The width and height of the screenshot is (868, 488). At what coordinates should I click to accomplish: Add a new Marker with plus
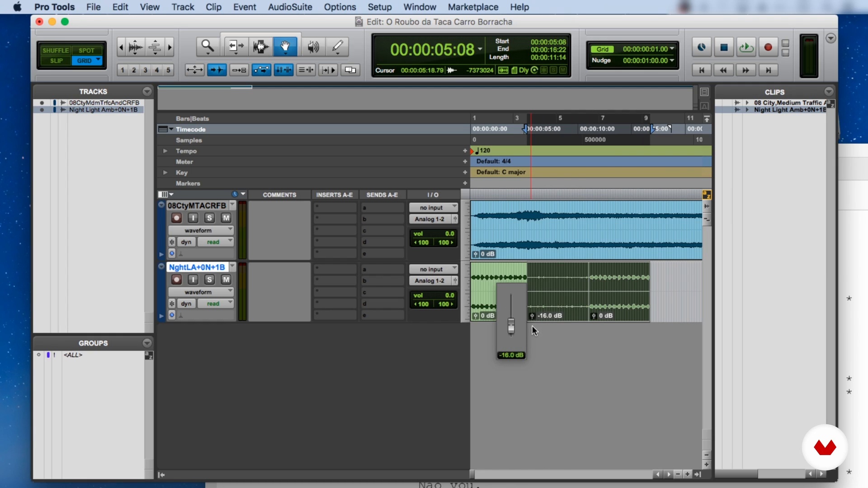point(465,183)
